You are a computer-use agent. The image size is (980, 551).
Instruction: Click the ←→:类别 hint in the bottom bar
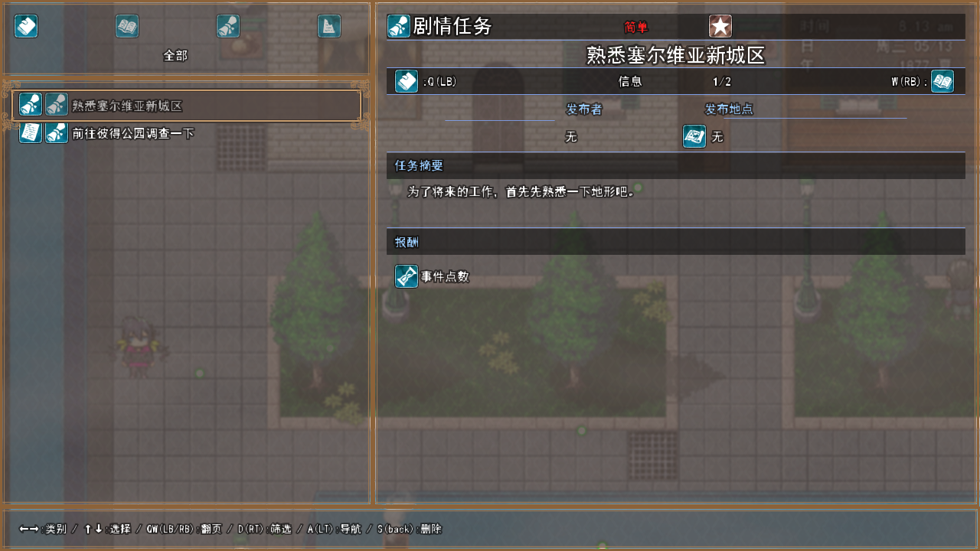pyautogui.click(x=43, y=529)
